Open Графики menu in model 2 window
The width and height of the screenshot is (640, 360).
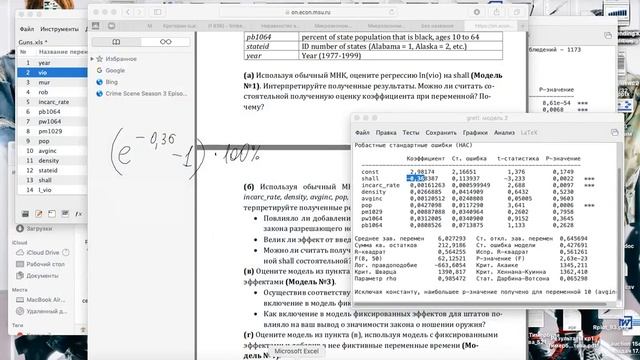475,133
